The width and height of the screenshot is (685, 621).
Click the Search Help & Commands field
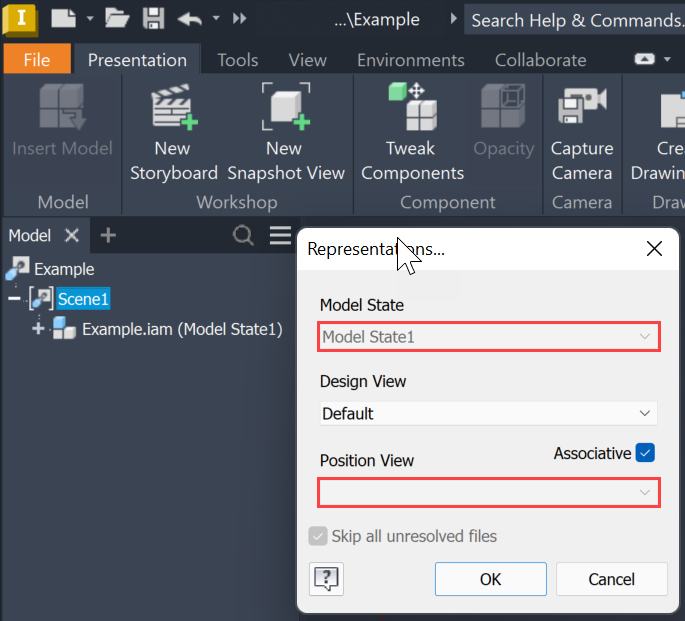(x=576, y=20)
